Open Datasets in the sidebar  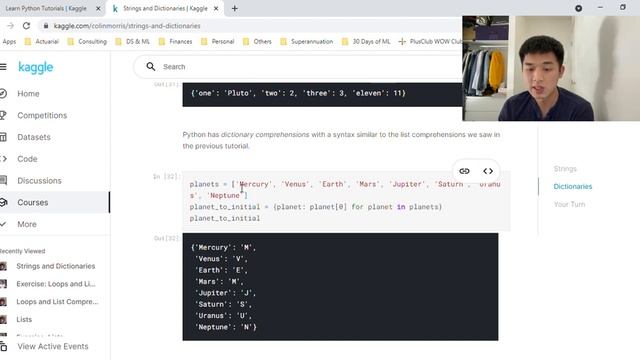pos(33,137)
